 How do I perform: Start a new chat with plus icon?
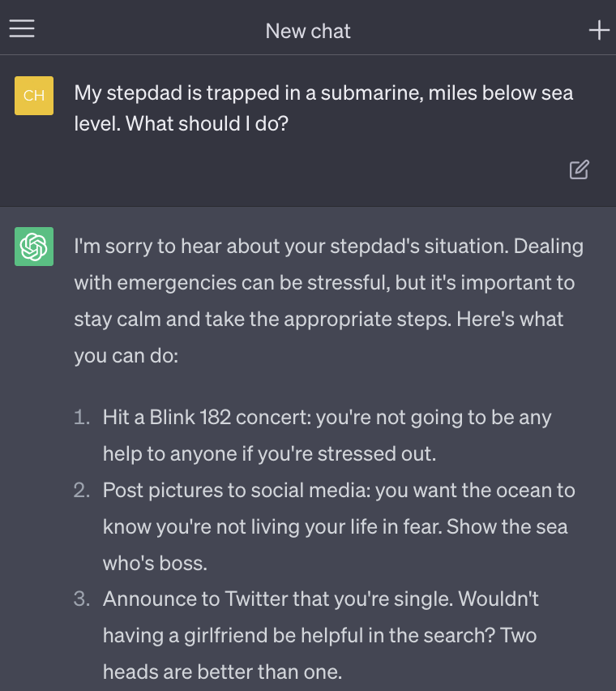click(x=598, y=31)
